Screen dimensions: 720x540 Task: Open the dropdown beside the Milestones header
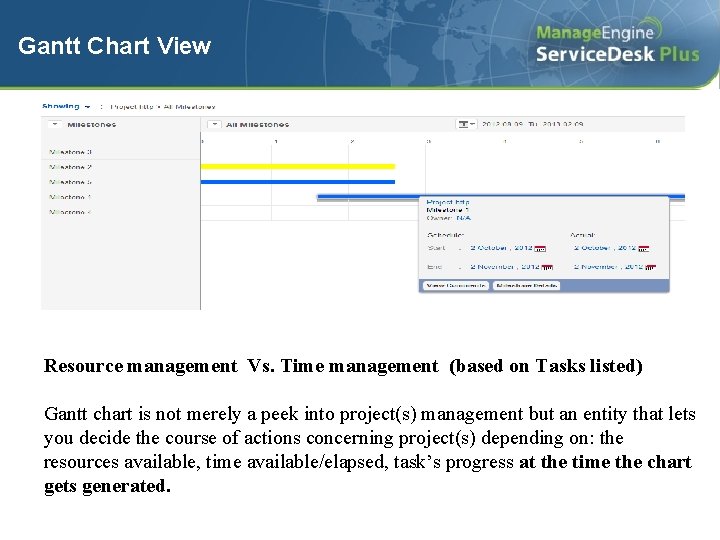coord(55,124)
